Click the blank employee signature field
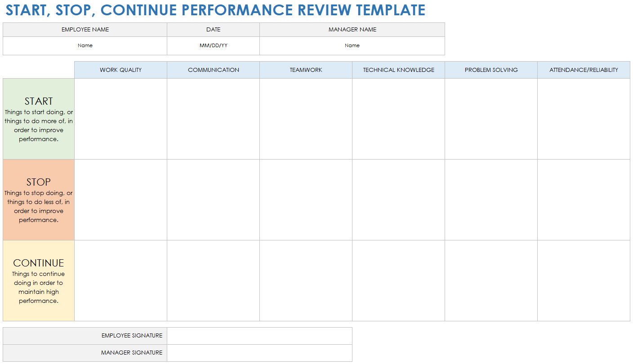633x364 pixels. click(260, 336)
